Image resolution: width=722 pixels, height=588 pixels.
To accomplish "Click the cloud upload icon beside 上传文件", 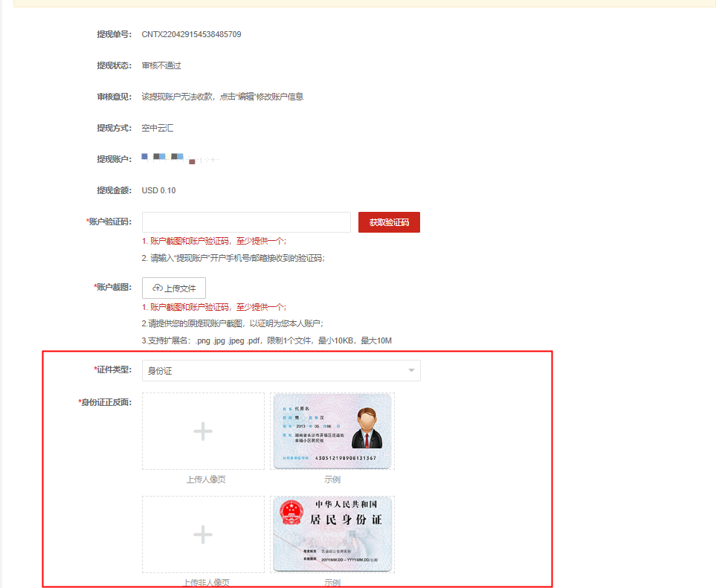I will (x=157, y=288).
